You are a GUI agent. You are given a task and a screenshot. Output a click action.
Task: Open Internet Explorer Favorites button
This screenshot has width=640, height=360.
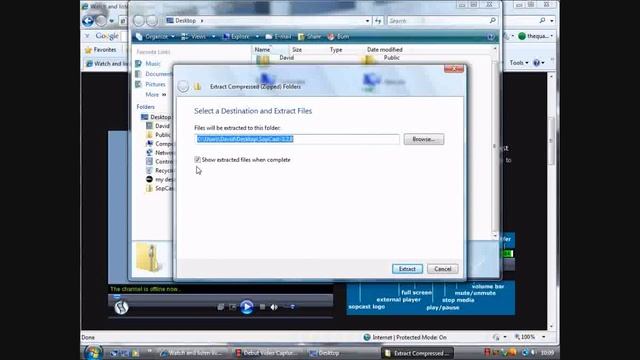pos(100,50)
